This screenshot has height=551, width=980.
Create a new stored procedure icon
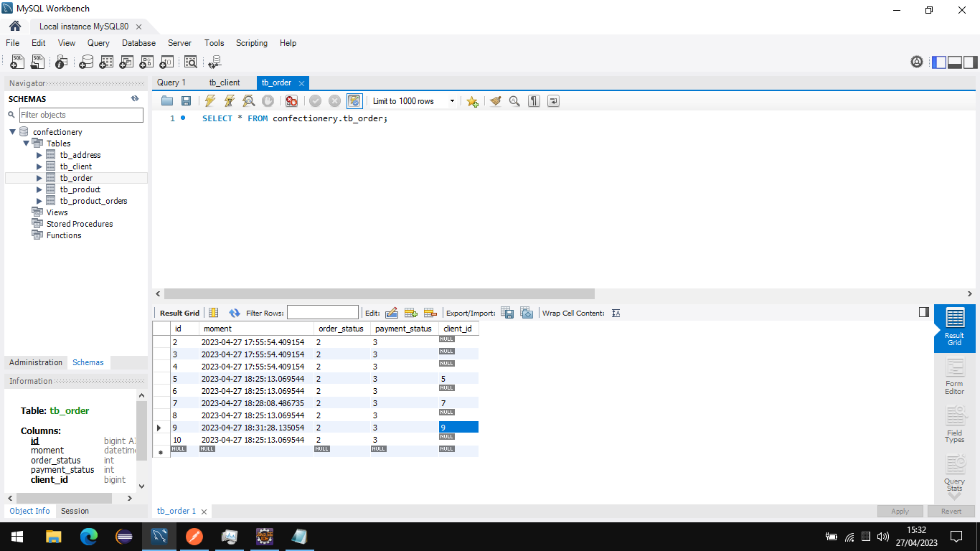[x=146, y=62]
